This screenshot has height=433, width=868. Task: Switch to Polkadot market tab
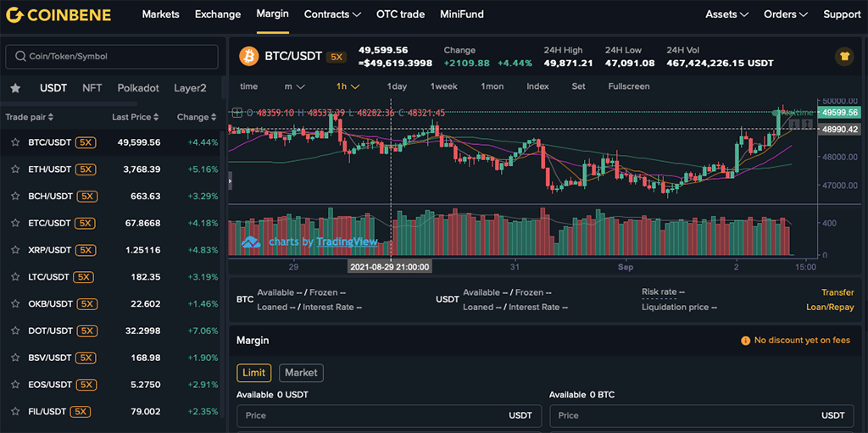coord(138,88)
